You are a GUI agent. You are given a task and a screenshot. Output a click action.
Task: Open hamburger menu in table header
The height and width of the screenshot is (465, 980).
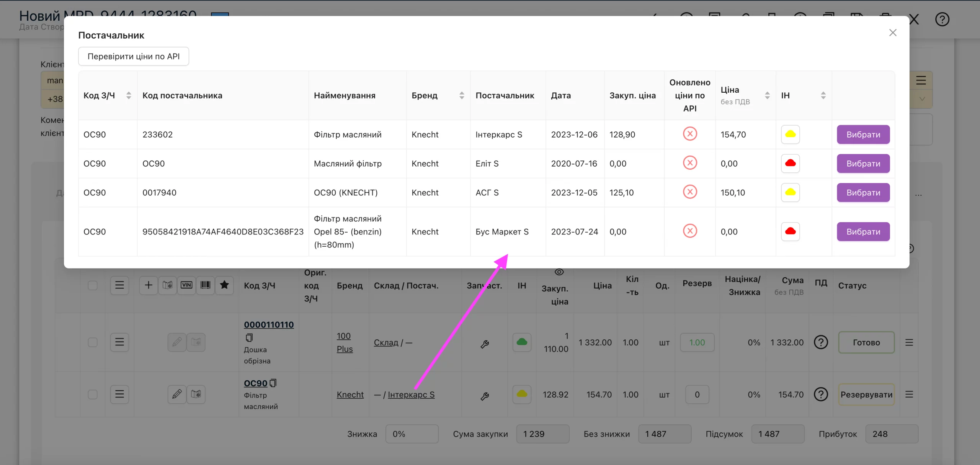119,285
